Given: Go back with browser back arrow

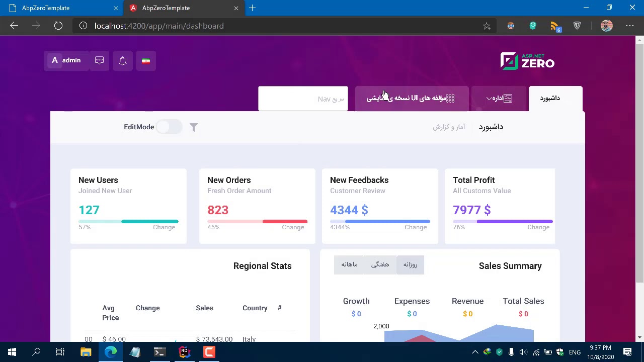Looking at the screenshot, I should (x=14, y=26).
